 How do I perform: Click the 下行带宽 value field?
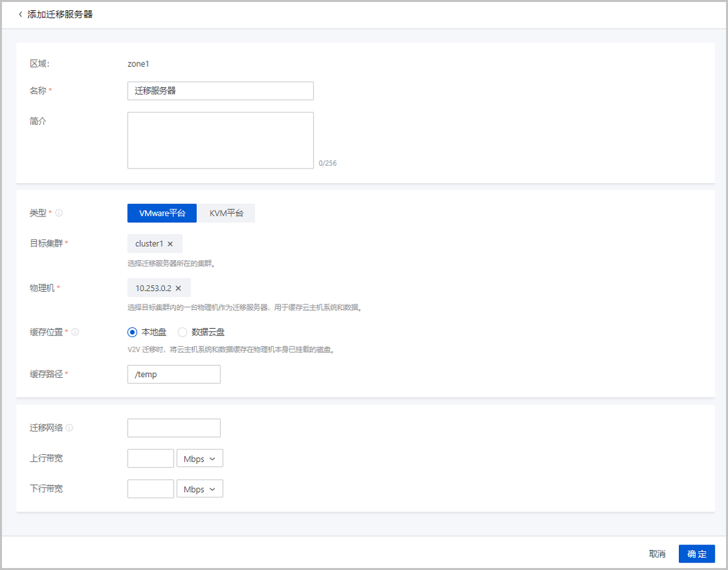(x=150, y=489)
